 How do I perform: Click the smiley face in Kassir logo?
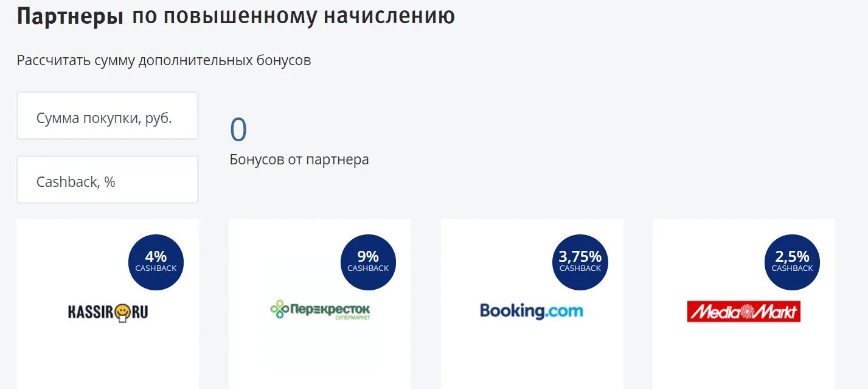coord(123,312)
